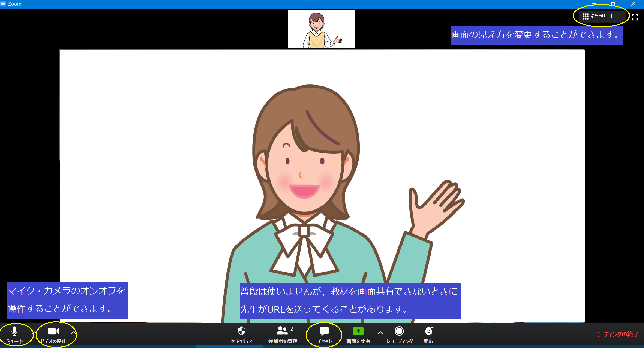
Task: Click the main speaker video area
Action: coord(322,168)
